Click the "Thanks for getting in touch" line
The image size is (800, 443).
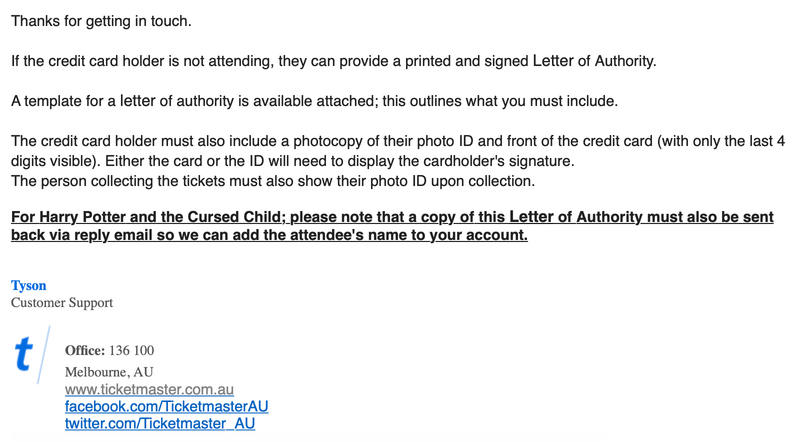tap(100, 21)
